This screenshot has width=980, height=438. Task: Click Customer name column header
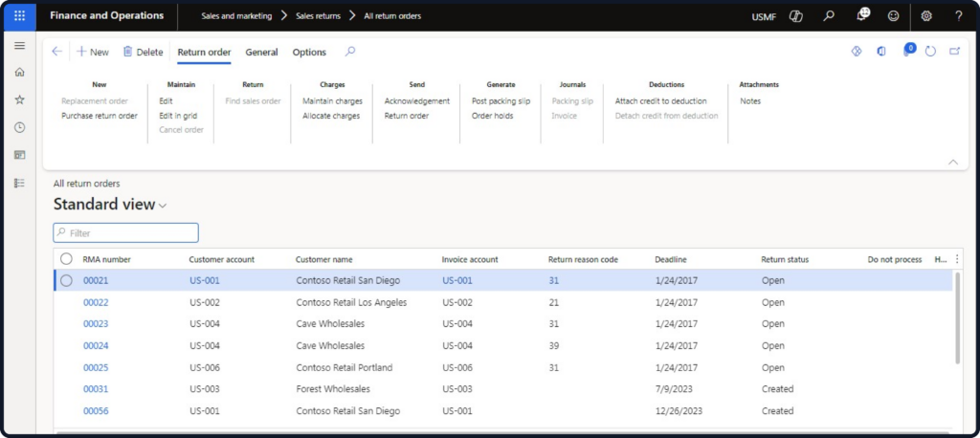[323, 259]
